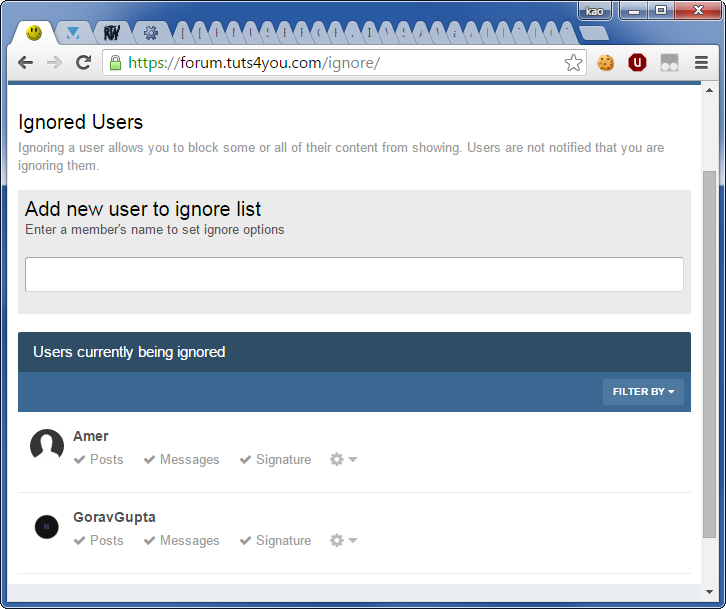Open GoravGupta's gear options dropdown
This screenshot has width=726, height=609.
(343, 540)
